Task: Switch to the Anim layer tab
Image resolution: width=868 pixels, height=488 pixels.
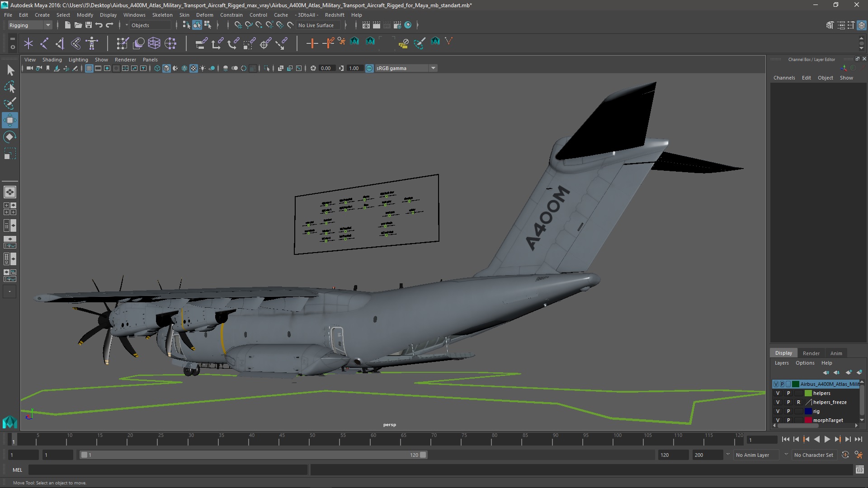Action: [x=836, y=353]
